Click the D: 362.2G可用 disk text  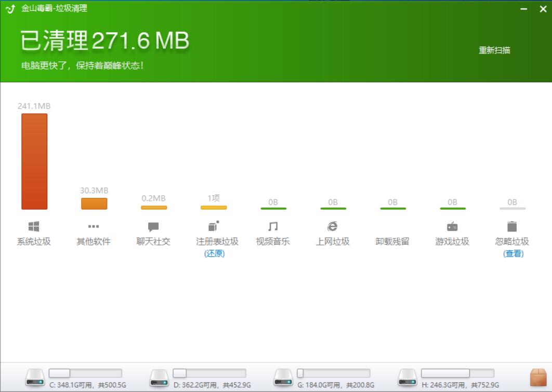(x=212, y=385)
